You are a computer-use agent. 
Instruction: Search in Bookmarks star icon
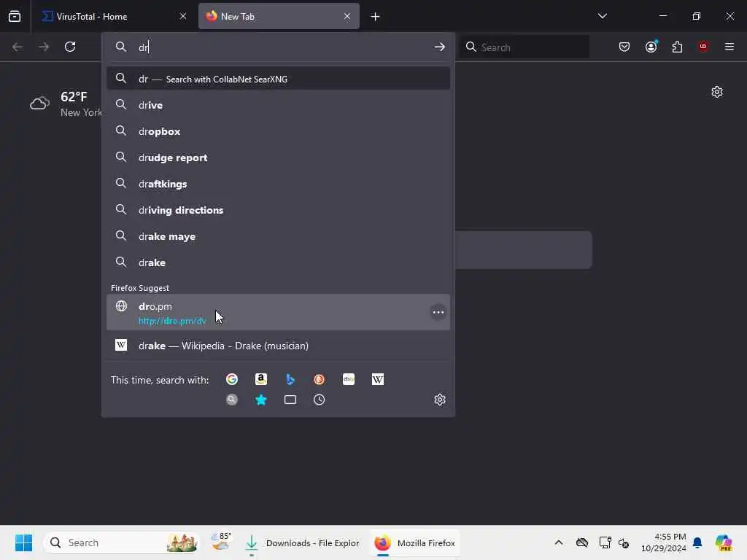(x=261, y=400)
